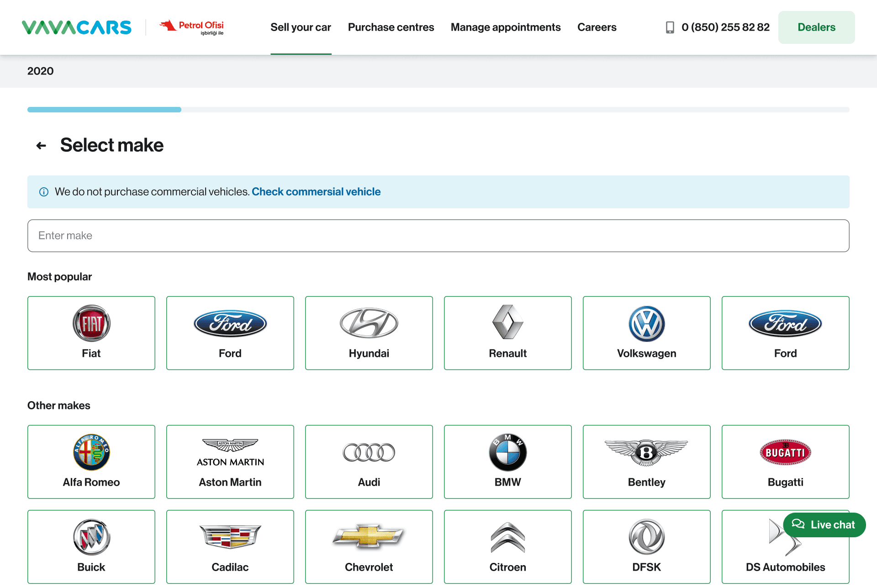
Task: Select the BMW make tile
Action: [x=507, y=461]
